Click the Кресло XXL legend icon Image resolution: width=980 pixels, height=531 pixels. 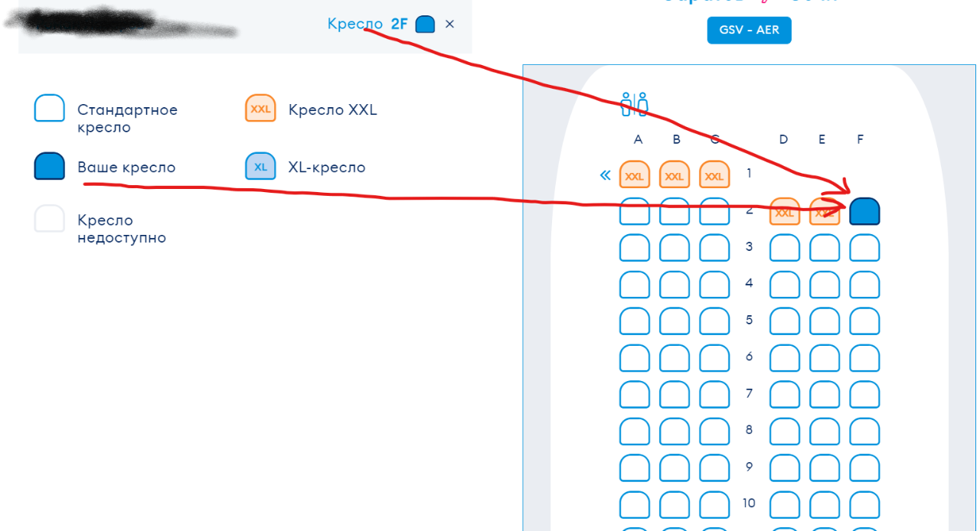pos(260,109)
